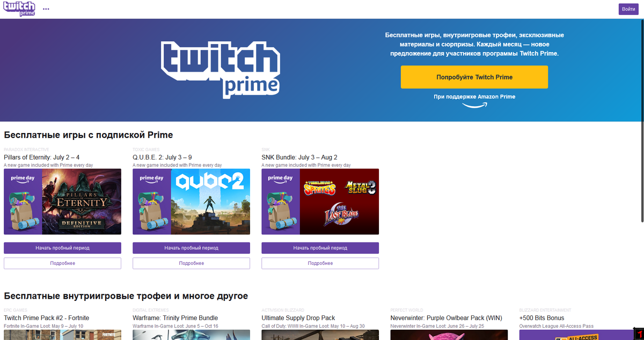
Task: Click title Pillars of Eternity: July 2 – 4
Action: [42, 158]
